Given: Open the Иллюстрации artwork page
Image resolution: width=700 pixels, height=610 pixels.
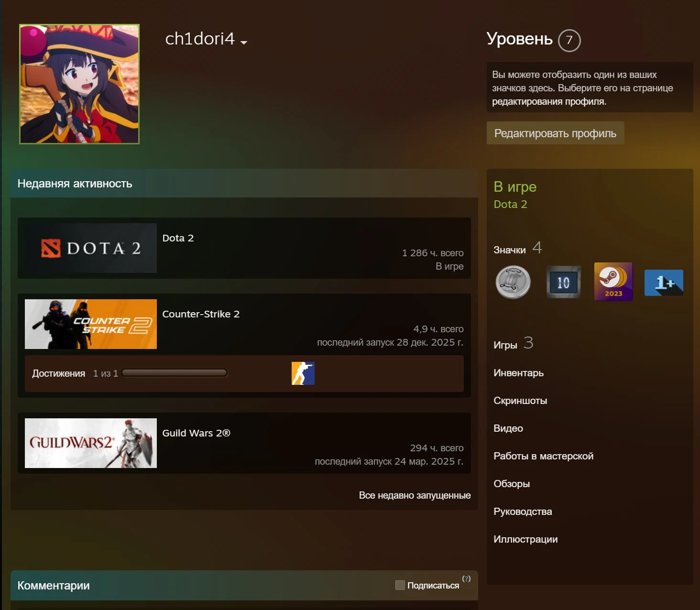Looking at the screenshot, I should 525,539.
